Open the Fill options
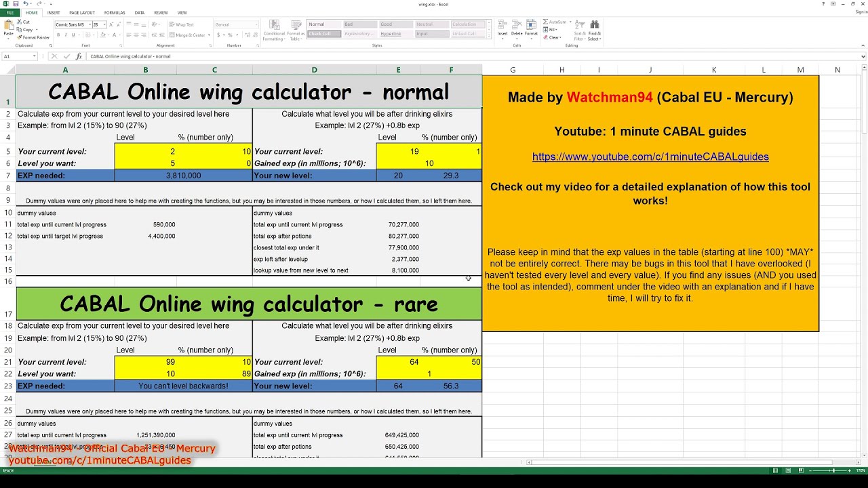Viewport: 868px width, 488px height. coord(551,30)
